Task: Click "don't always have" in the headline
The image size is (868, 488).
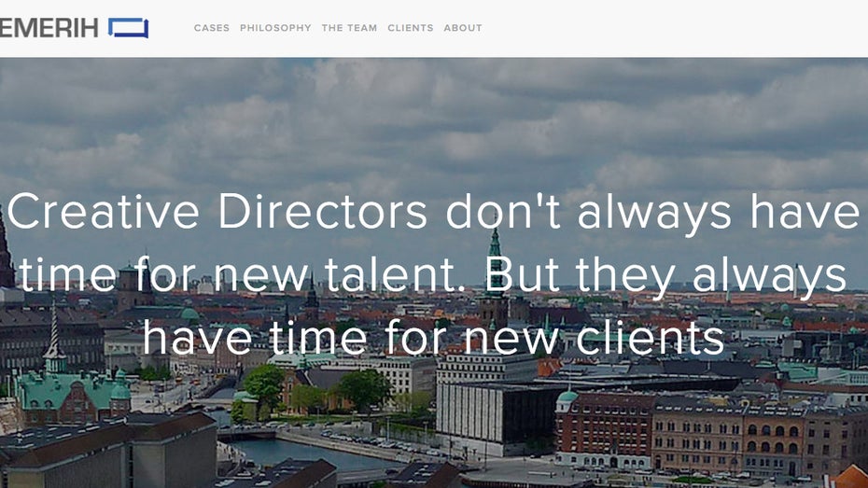Action: tap(652, 213)
